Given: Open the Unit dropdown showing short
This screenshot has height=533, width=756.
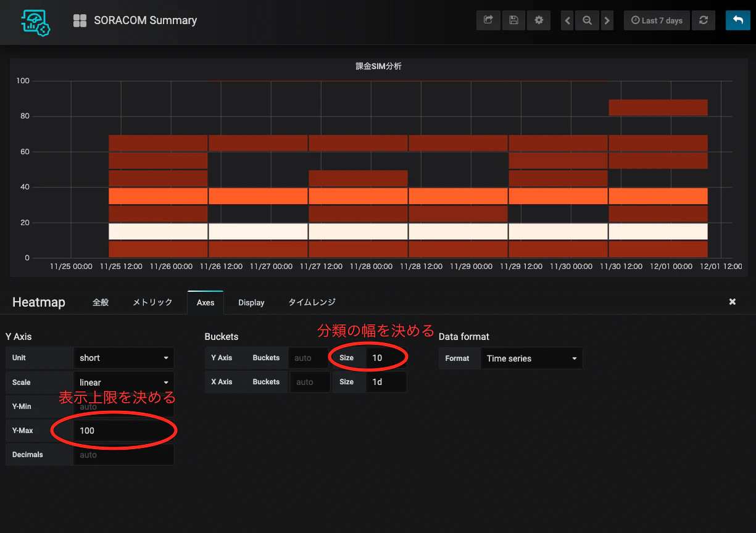Looking at the screenshot, I should click(124, 358).
